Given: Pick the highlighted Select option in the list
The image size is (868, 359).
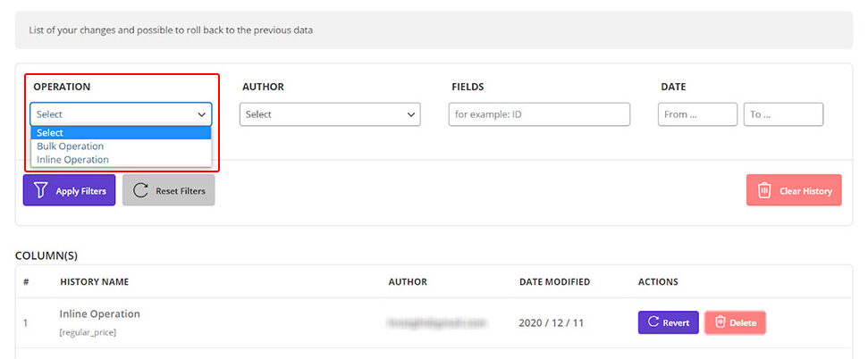Looking at the screenshot, I should 51,133.
